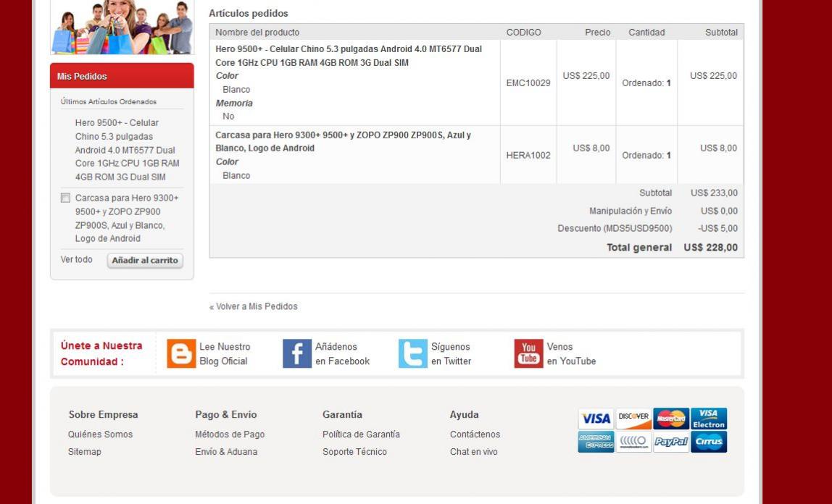Open the Política de Garantía link
832x504 pixels.
(x=361, y=434)
